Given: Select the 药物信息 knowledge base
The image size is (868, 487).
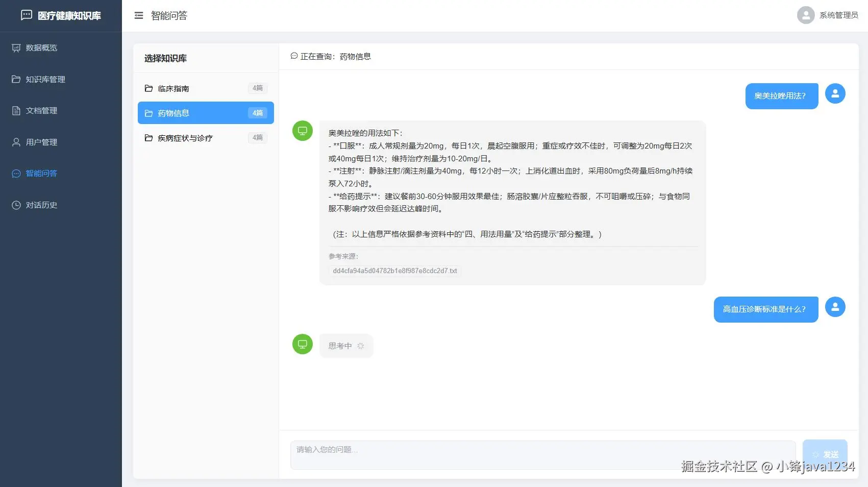Looking at the screenshot, I should (x=206, y=113).
